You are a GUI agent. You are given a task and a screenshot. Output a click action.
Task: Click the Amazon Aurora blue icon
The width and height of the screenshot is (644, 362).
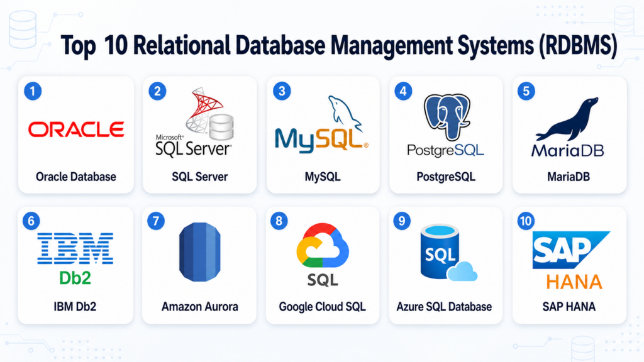click(x=200, y=252)
